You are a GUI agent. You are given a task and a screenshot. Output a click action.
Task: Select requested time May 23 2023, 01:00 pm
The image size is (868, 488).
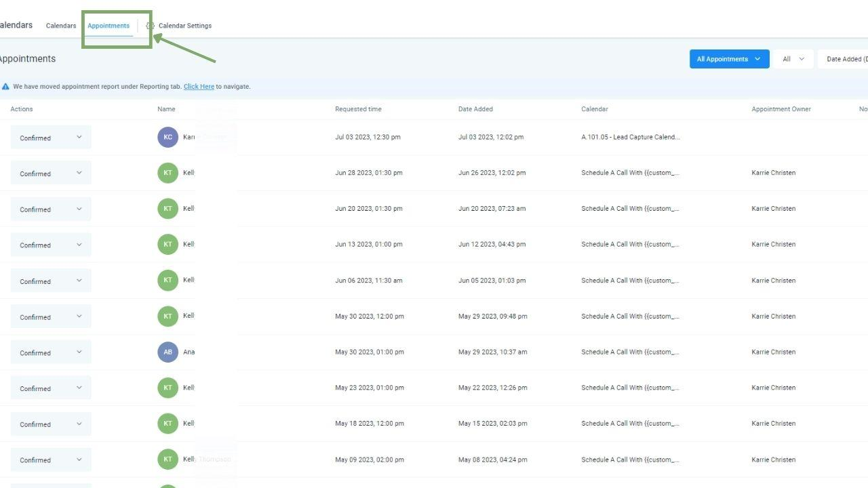coord(370,388)
